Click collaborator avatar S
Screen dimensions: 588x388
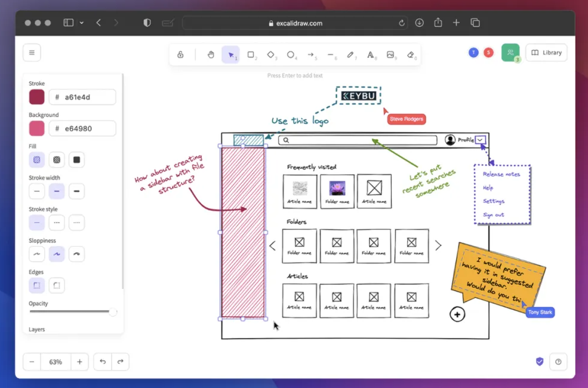point(488,53)
